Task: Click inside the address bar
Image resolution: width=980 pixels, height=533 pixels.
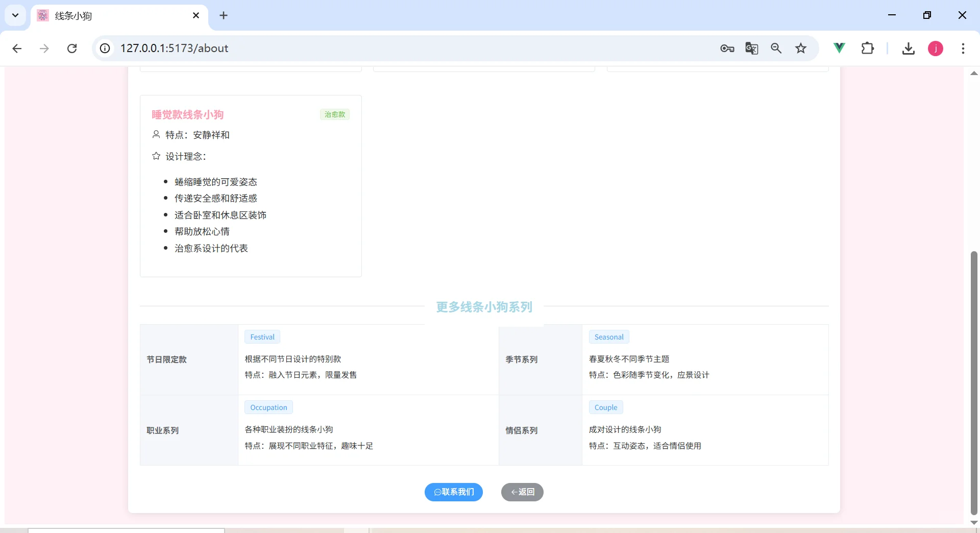Action: pos(357,49)
